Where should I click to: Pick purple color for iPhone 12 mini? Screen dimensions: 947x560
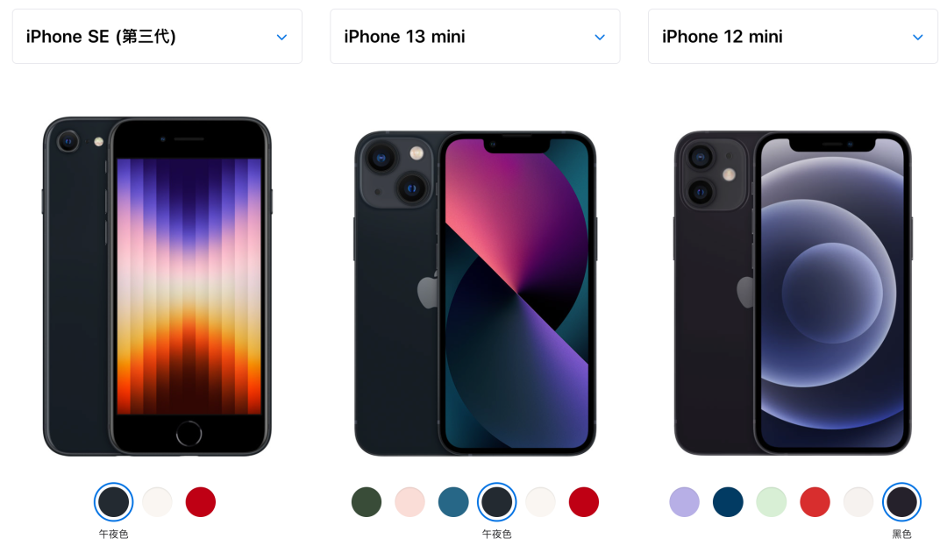coord(684,501)
